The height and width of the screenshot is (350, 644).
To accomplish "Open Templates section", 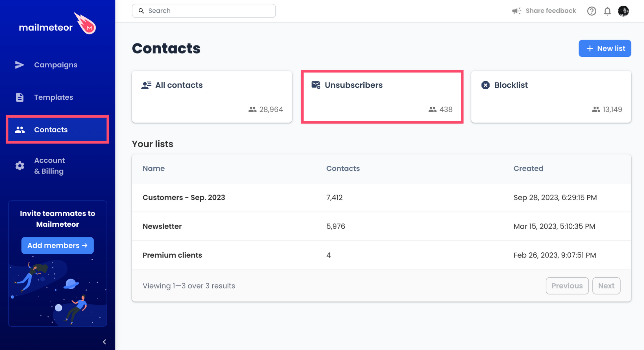I will click(x=54, y=97).
